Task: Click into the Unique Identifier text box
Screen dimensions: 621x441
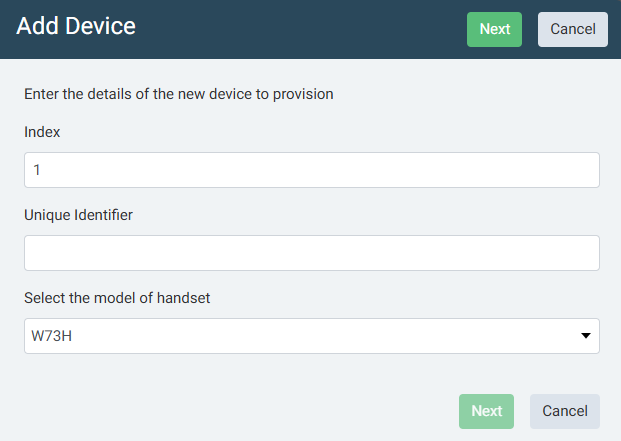Action: (x=311, y=253)
